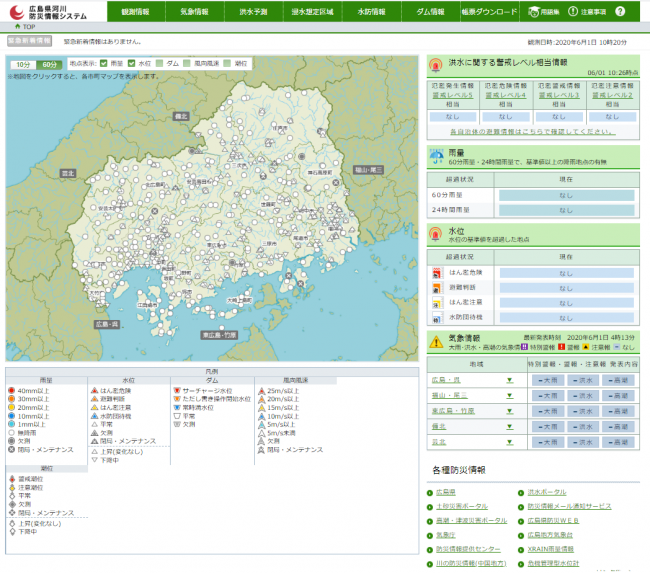Open the 高潮・津波災害ポータル link
Image resolution: width=650 pixels, height=573 pixels.
click(x=472, y=521)
